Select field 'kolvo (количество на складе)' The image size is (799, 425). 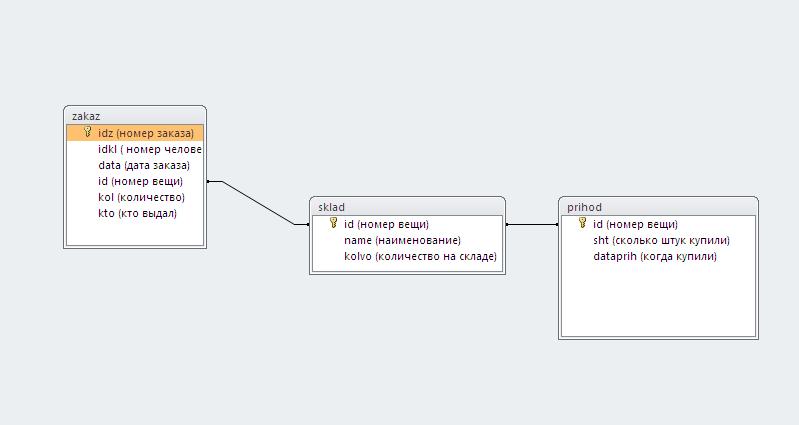[408, 256]
